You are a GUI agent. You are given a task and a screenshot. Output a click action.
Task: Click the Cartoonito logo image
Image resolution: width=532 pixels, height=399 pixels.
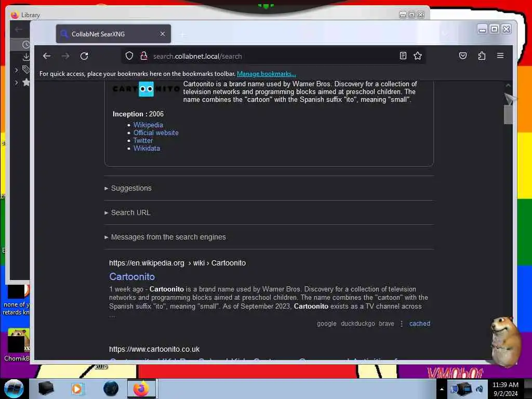click(x=146, y=89)
